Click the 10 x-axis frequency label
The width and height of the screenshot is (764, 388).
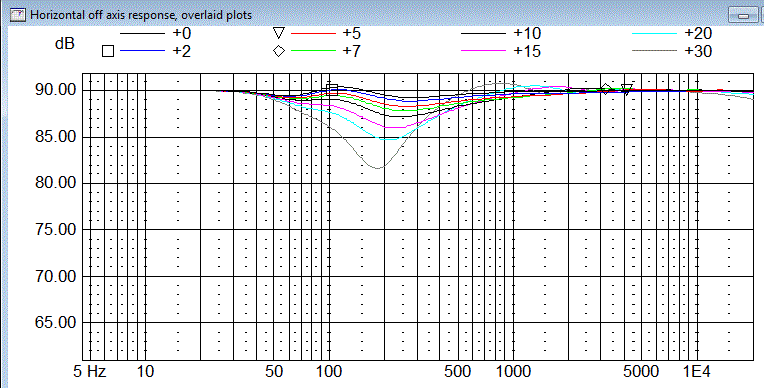145,372
